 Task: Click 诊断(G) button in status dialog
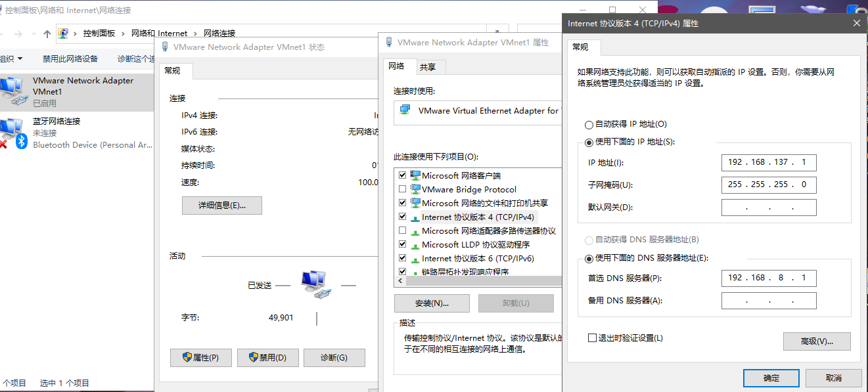[x=334, y=357]
